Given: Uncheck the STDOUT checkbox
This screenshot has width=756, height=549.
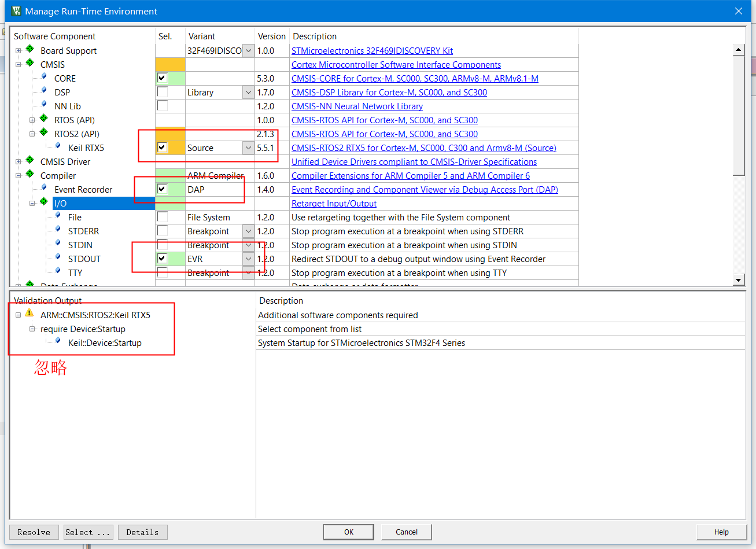Looking at the screenshot, I should point(162,259).
